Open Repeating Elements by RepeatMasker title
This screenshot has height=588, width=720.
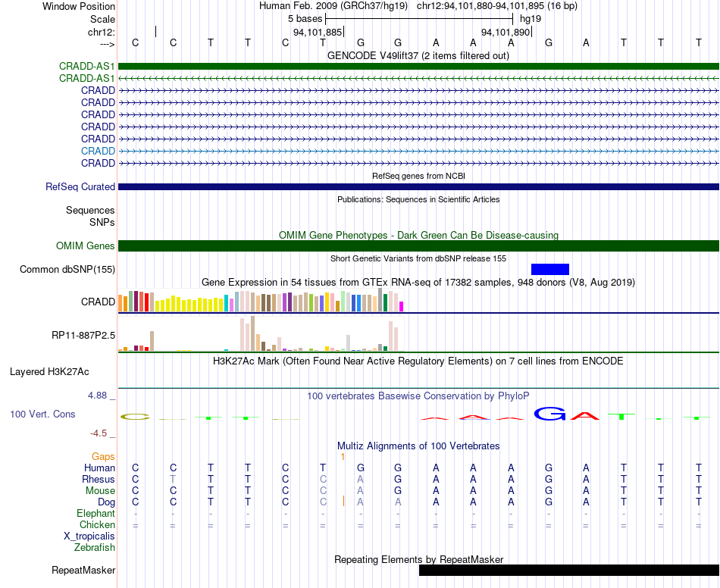(x=418, y=559)
